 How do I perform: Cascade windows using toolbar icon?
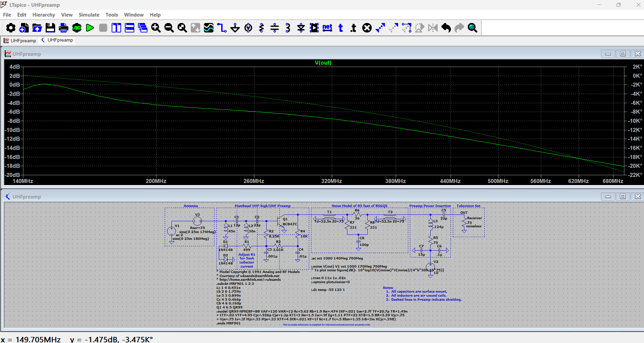tap(143, 28)
